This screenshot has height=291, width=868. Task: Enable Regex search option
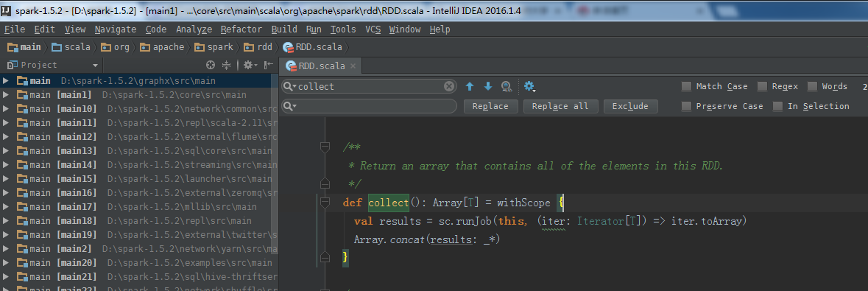762,86
